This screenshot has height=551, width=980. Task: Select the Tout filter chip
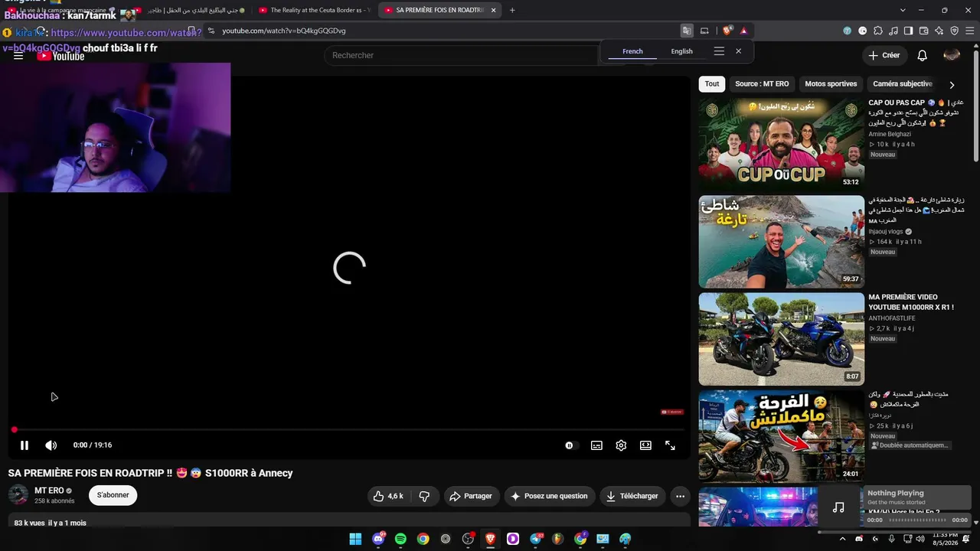[712, 84]
